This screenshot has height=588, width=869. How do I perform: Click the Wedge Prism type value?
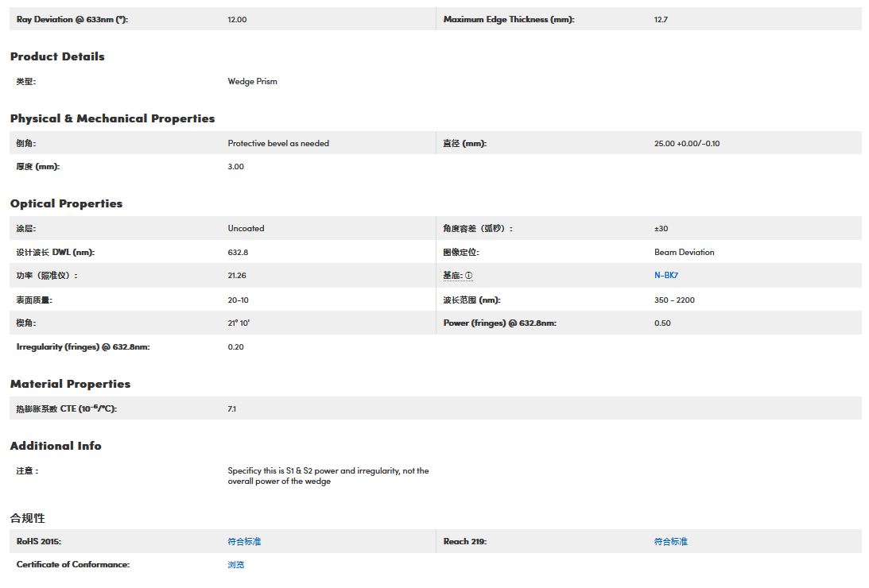point(252,81)
